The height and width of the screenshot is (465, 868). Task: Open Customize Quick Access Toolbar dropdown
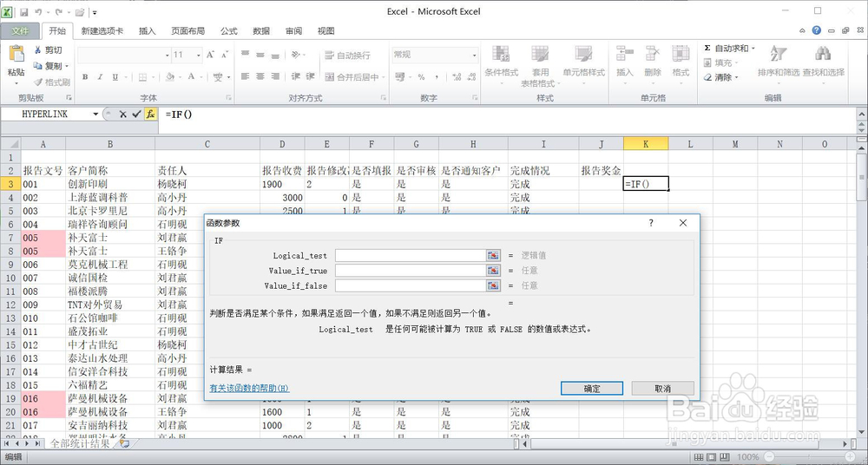click(x=95, y=12)
